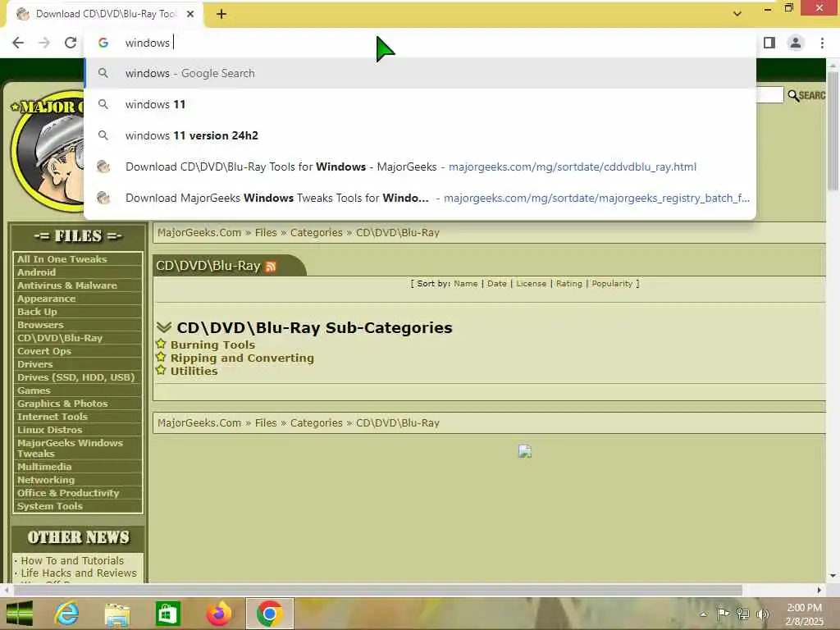840x630 pixels.
Task: Close the Download CD\DVD\Blu-Ray tab
Action: 190,14
